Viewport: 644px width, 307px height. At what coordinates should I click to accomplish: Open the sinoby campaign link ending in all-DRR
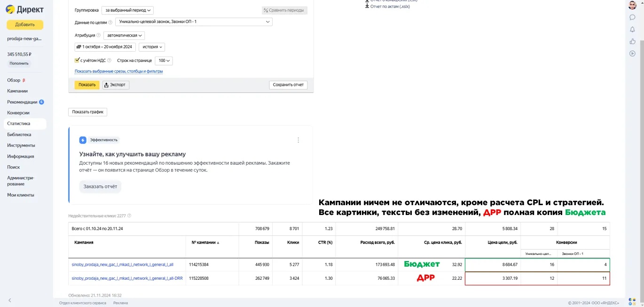(x=127, y=278)
